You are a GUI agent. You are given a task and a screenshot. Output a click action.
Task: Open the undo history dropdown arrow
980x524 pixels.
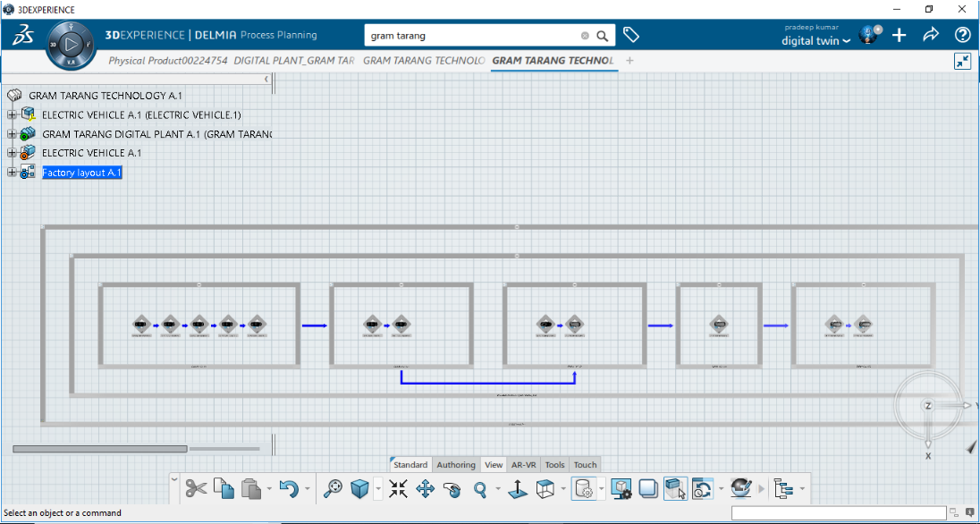(x=308, y=489)
